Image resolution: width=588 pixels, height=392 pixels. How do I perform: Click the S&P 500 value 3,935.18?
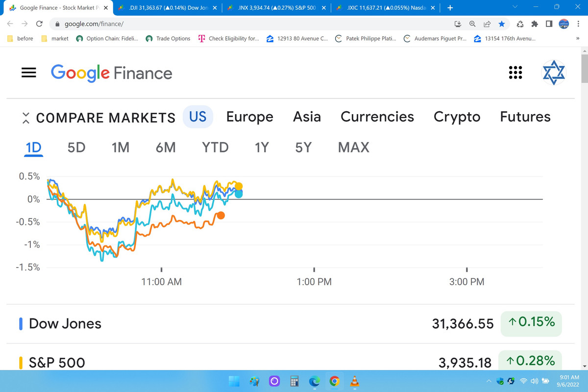(465, 363)
